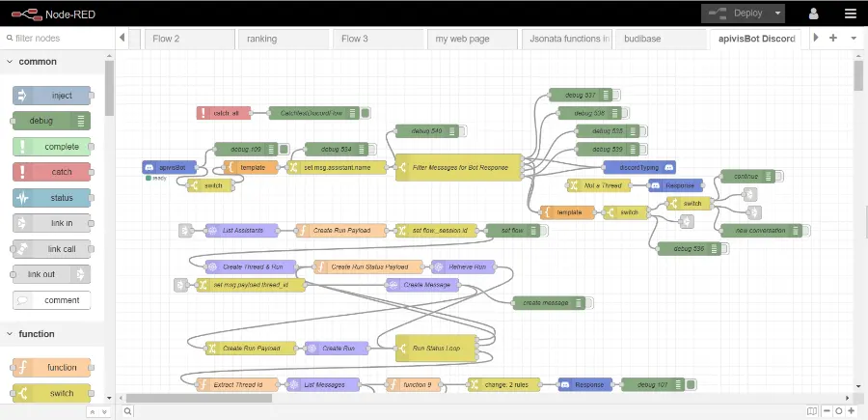Zoom in on the canvas
The image size is (868, 420).
point(852,411)
